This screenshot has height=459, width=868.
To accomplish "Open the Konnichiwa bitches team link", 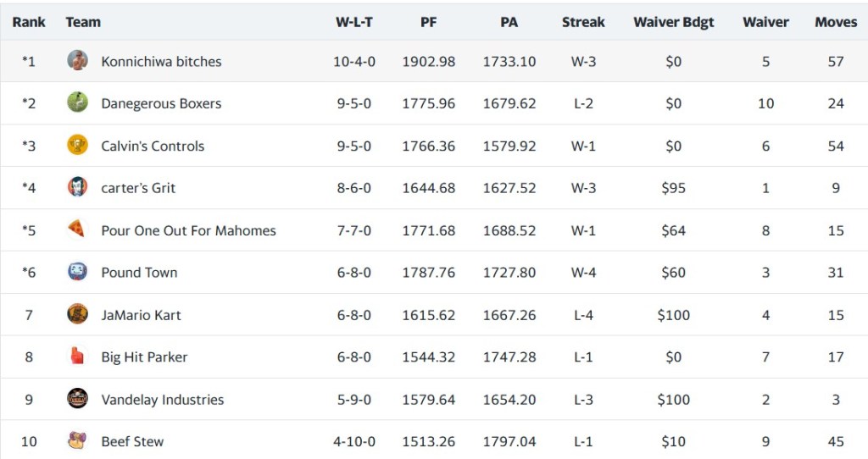I will pos(161,62).
